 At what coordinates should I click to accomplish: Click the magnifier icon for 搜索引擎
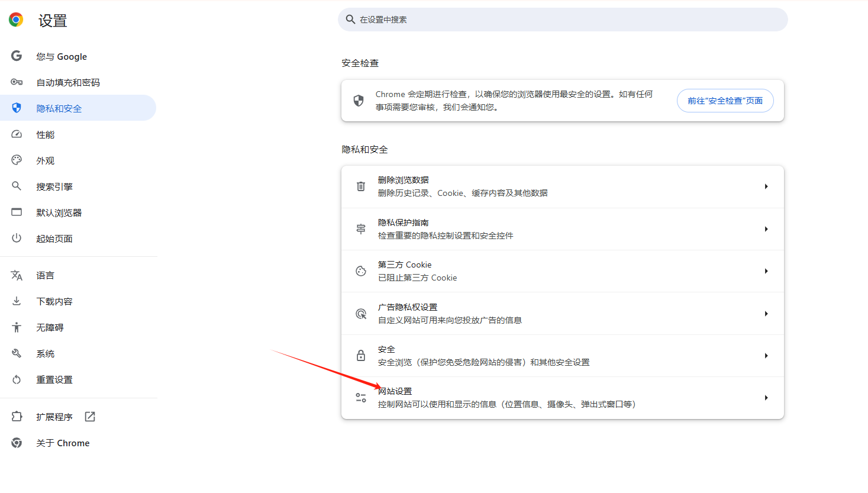pos(17,186)
